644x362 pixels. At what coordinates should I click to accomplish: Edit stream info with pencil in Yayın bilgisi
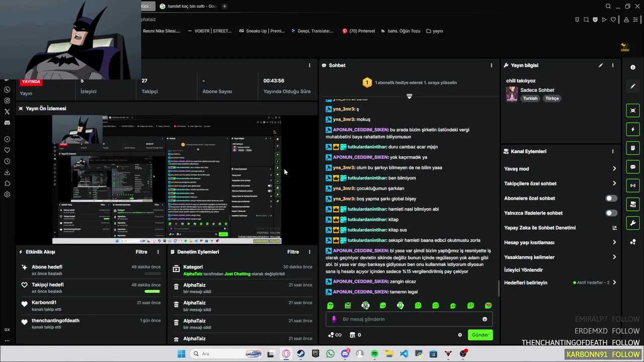pyautogui.click(x=600, y=65)
